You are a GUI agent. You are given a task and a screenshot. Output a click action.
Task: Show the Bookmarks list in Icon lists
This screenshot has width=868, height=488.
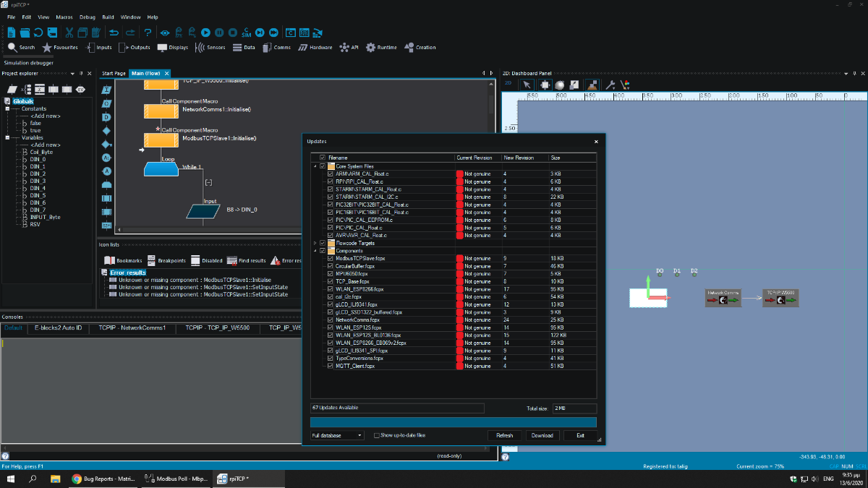pyautogui.click(x=123, y=260)
